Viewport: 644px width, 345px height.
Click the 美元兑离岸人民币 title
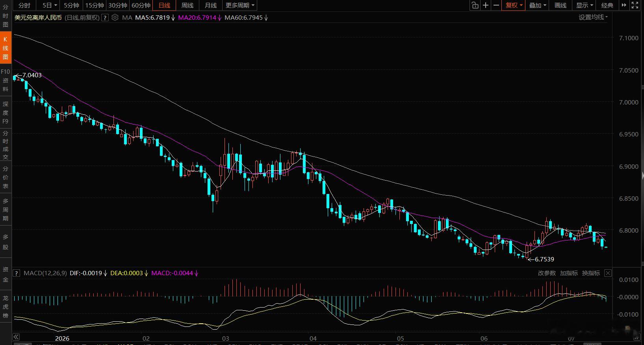[38, 17]
